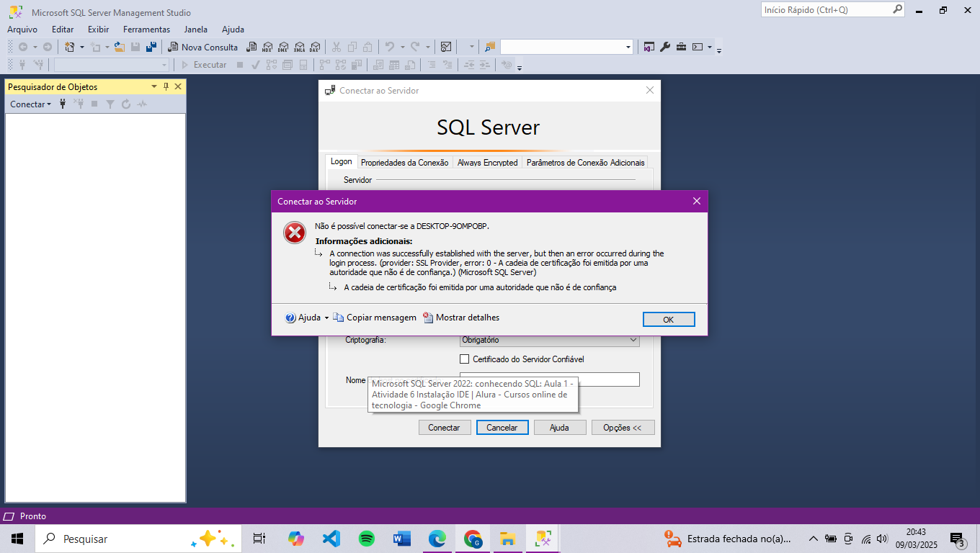This screenshot has height=553, width=980.
Task: Click the open file folder icon in toolbar
Action: 120,47
